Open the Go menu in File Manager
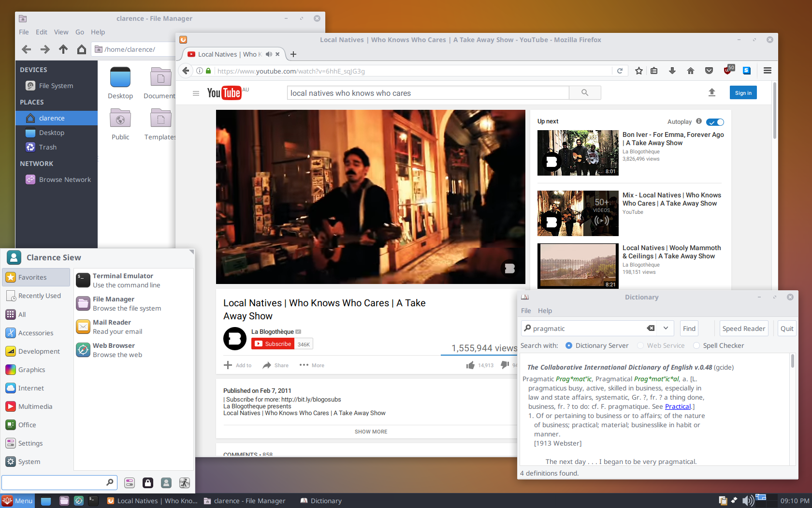This screenshot has width=812, height=508. click(x=80, y=32)
